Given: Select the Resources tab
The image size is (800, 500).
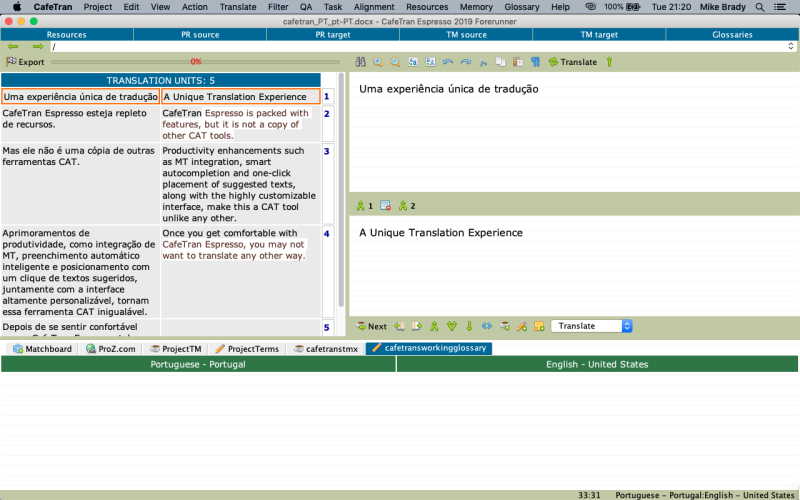Looking at the screenshot, I should [x=67, y=35].
